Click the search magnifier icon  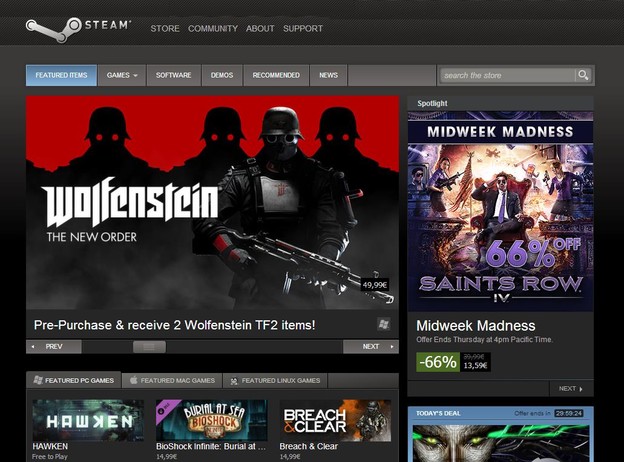582,75
